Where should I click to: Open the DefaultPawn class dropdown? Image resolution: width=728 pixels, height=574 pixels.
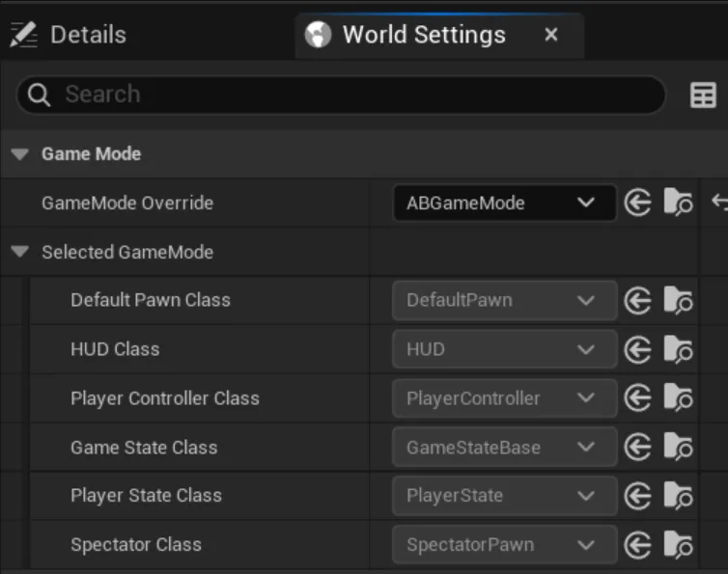[504, 300]
